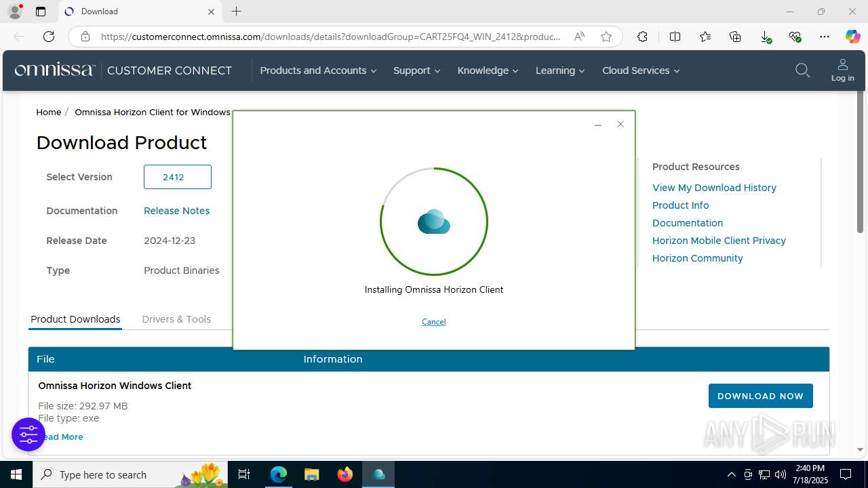Open the Favorites list icon
Image resolution: width=868 pixels, height=488 pixels.
click(705, 37)
